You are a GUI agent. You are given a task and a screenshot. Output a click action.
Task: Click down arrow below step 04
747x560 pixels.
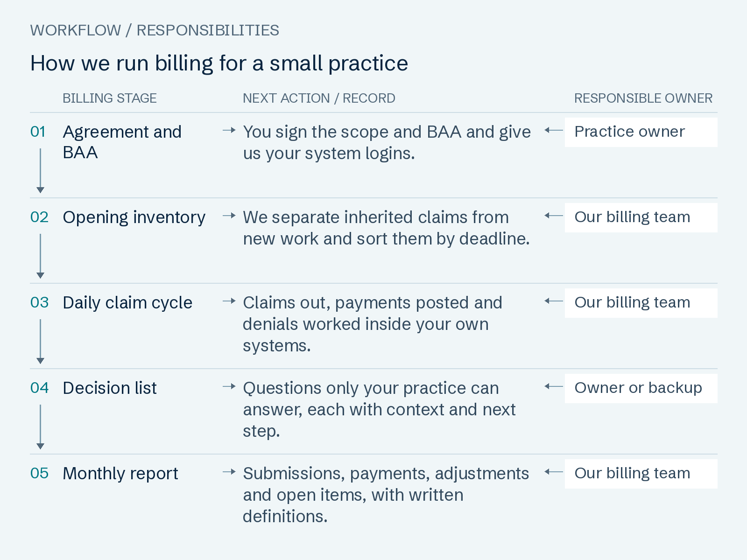(x=40, y=427)
